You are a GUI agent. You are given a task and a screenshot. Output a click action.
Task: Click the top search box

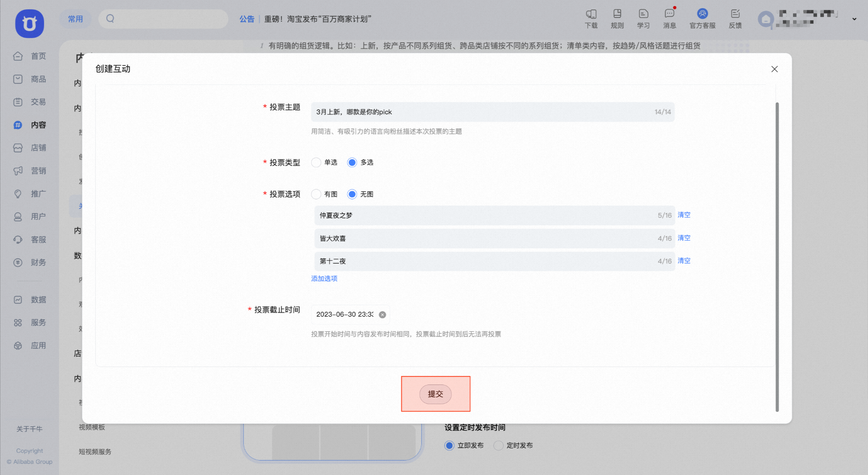[x=163, y=19]
